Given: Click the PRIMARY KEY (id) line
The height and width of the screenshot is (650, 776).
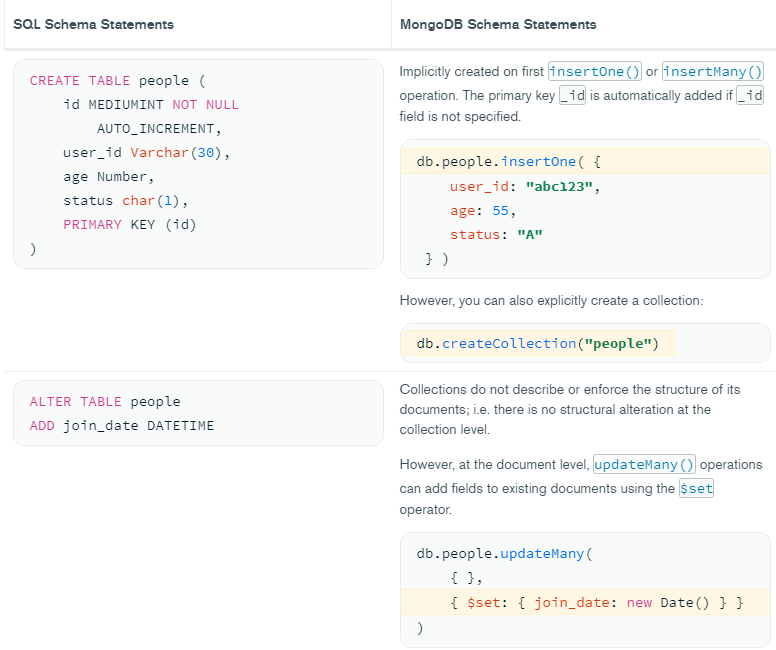Looking at the screenshot, I should (x=130, y=225).
